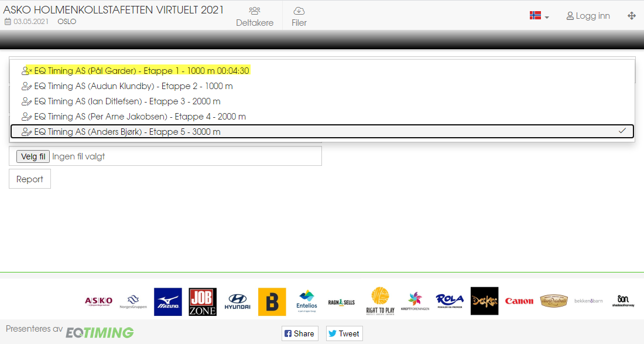The width and height of the screenshot is (644, 344).
Task: Click the yellow B sponsor logo
Action: click(x=272, y=302)
